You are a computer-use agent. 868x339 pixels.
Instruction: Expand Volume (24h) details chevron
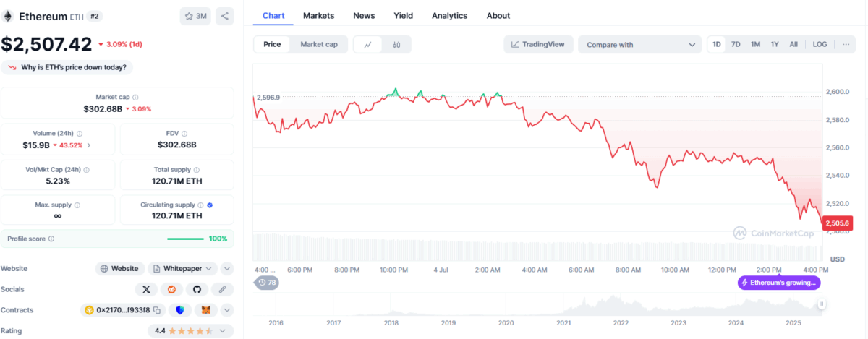[x=89, y=145]
